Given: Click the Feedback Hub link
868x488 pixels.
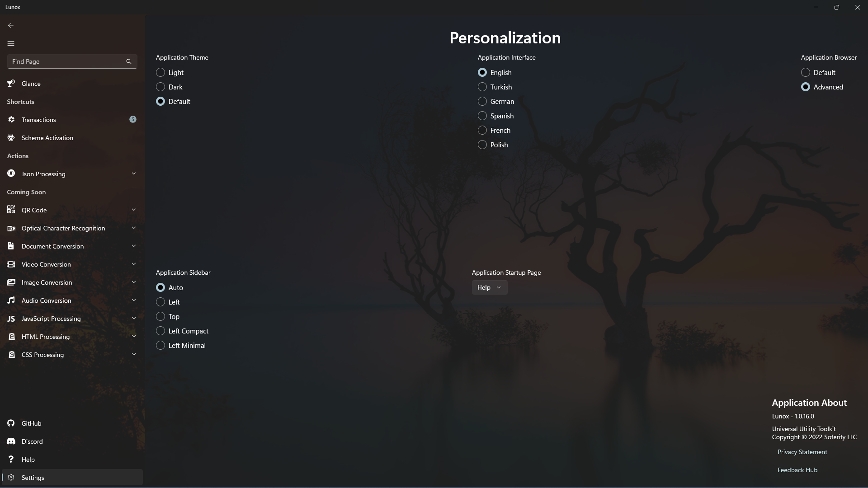Looking at the screenshot, I should (x=797, y=470).
